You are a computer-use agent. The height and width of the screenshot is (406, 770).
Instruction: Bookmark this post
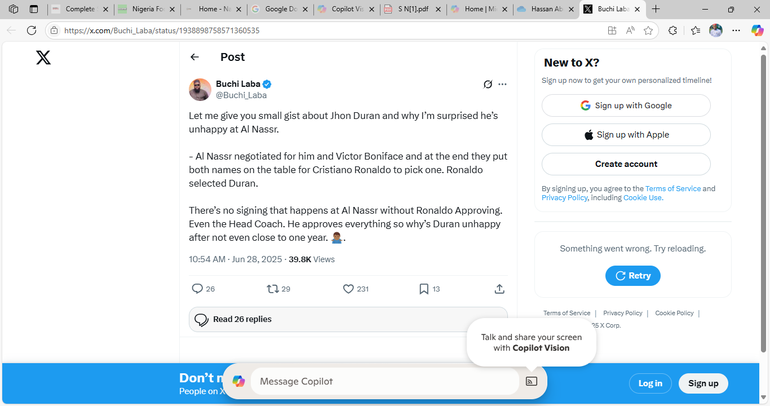[424, 289]
